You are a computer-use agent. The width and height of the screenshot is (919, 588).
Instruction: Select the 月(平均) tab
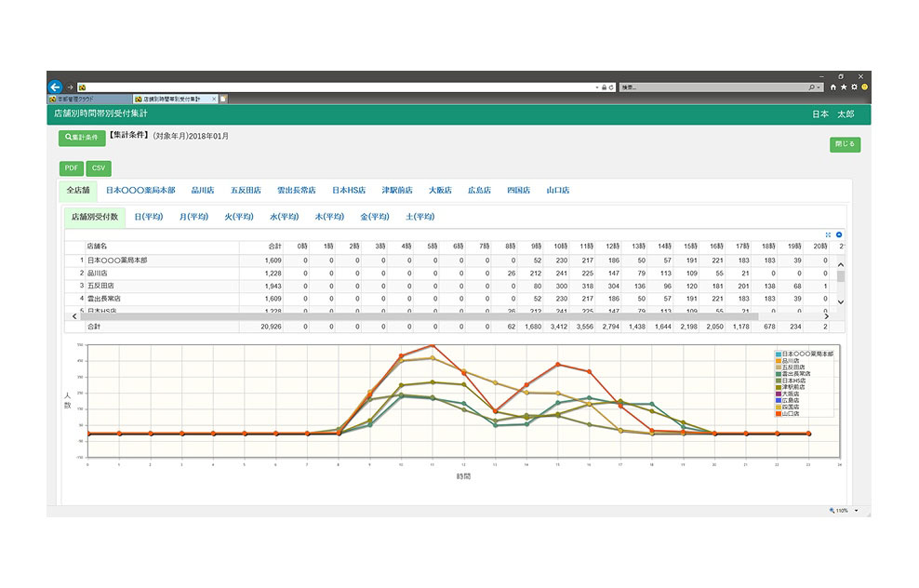click(x=193, y=217)
